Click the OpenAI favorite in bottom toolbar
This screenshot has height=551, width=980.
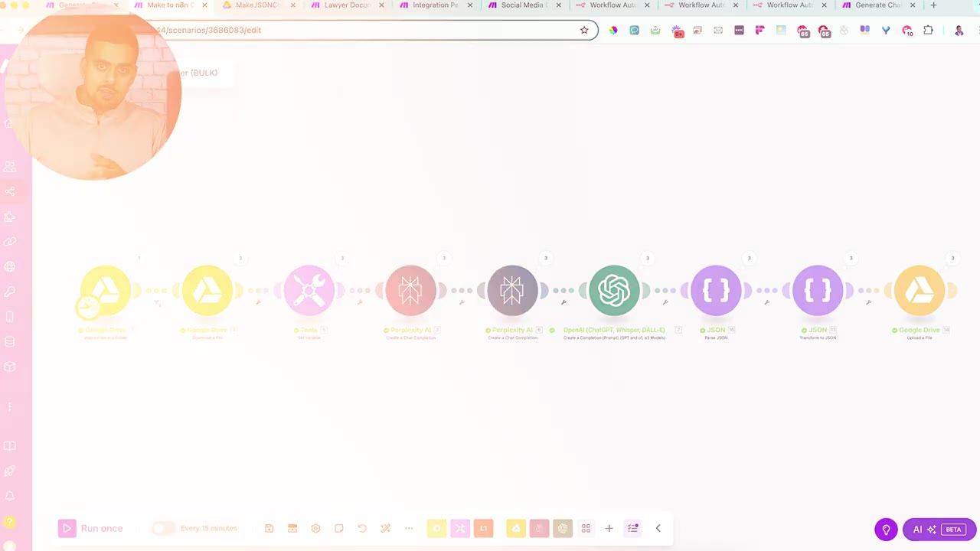(x=563, y=528)
